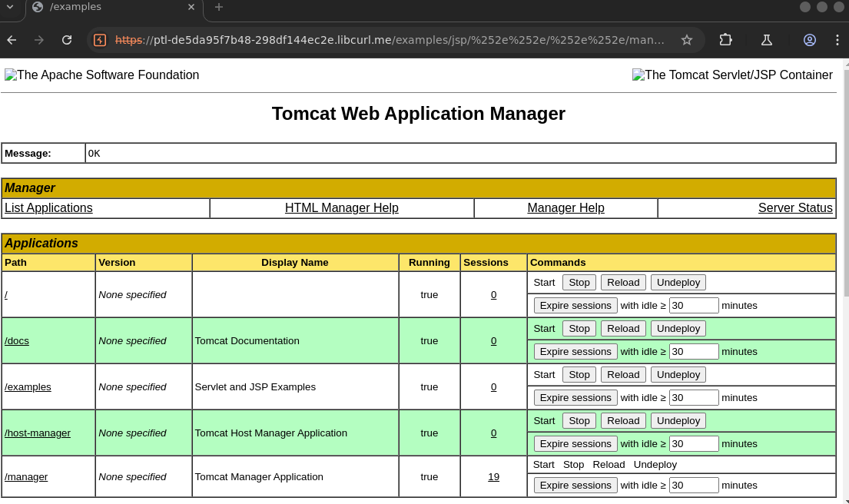The image size is (849, 504).
Task: Stop the /examples application
Action: click(x=579, y=374)
